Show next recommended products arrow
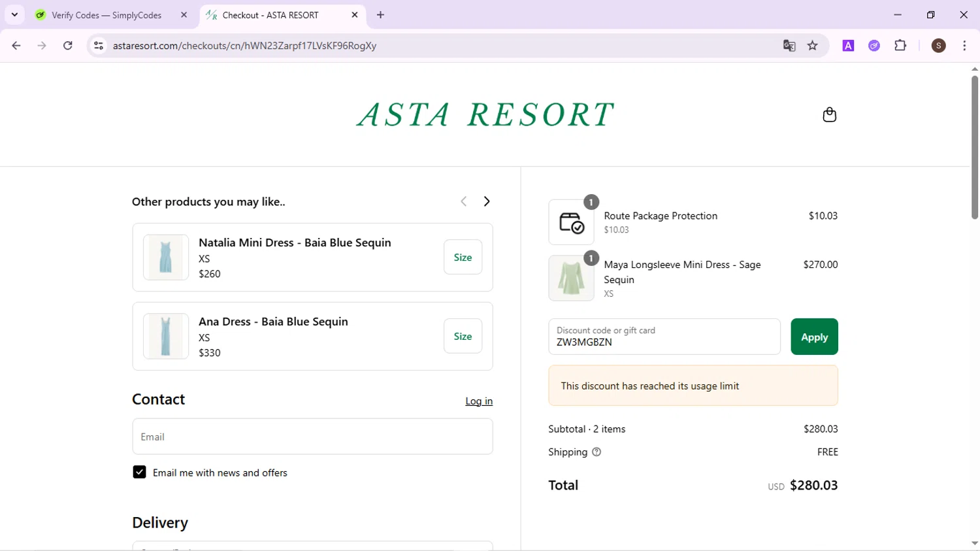This screenshot has width=980, height=551. (x=487, y=201)
